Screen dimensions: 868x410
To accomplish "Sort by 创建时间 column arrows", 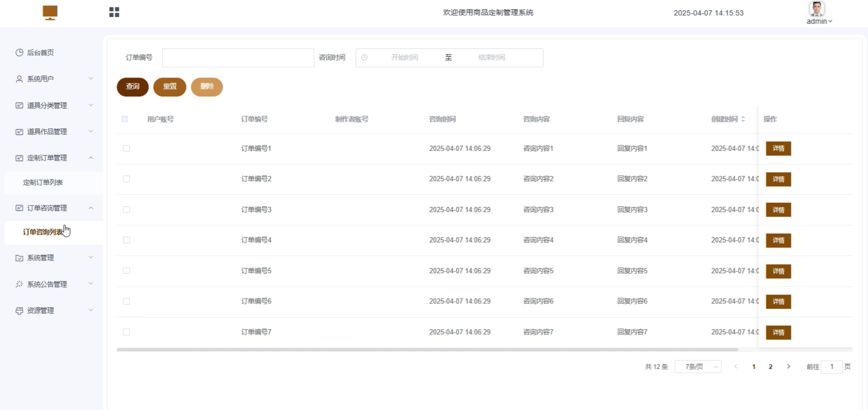I will coord(743,119).
